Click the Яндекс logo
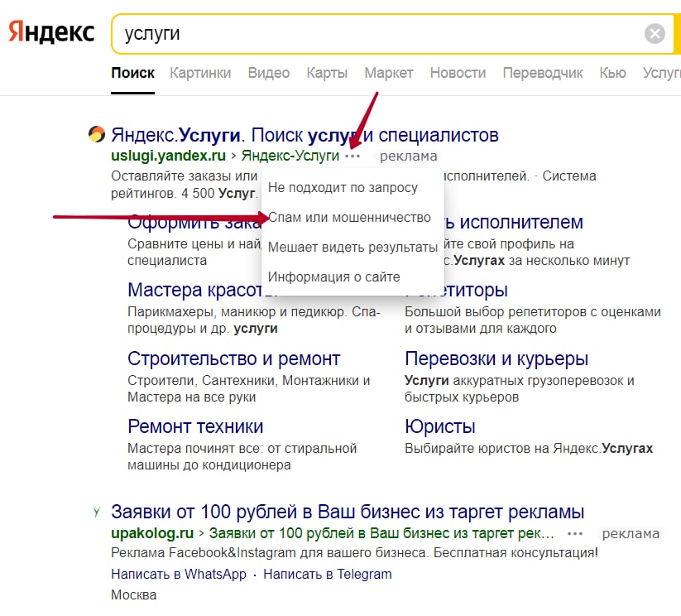This screenshot has width=681, height=616. (51, 32)
